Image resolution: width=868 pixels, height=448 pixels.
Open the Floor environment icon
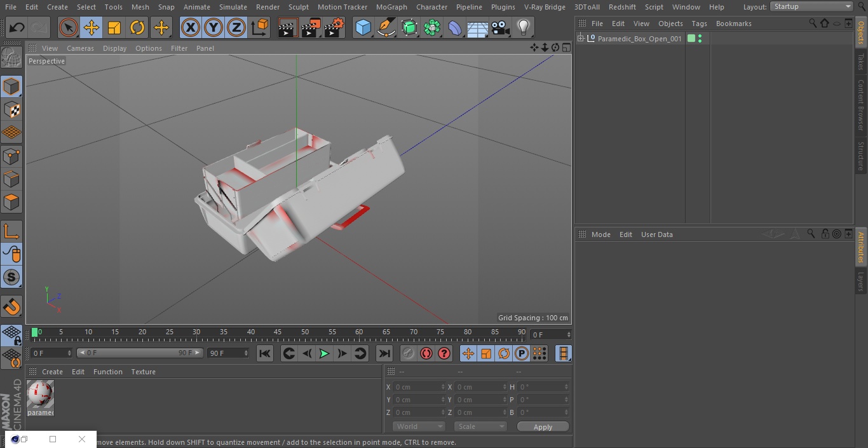(478, 27)
